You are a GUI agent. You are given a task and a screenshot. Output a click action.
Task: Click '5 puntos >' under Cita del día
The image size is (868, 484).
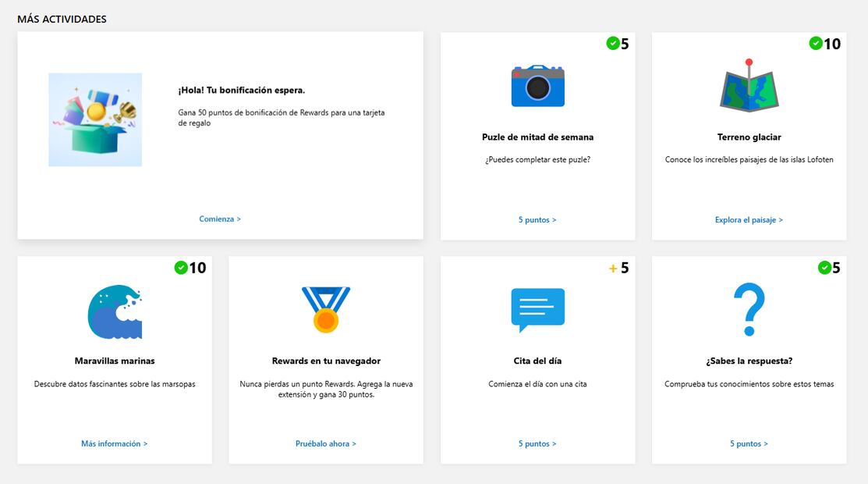tap(537, 444)
